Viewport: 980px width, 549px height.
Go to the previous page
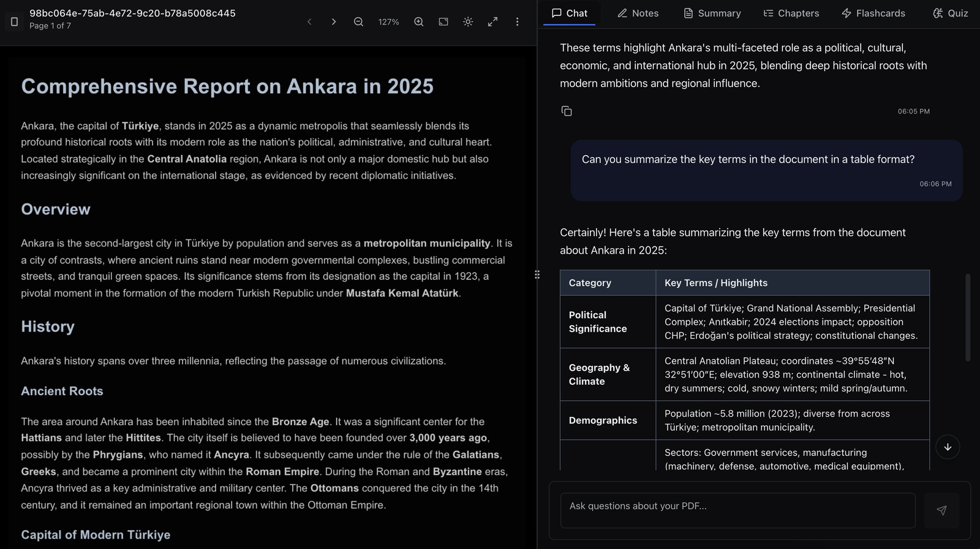click(309, 22)
